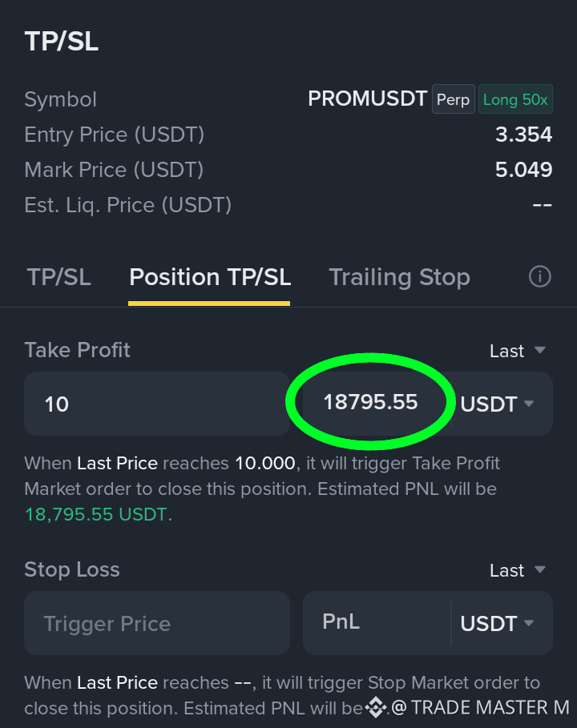
Task: Click the Take Profit USDT arrow
Action: click(529, 404)
